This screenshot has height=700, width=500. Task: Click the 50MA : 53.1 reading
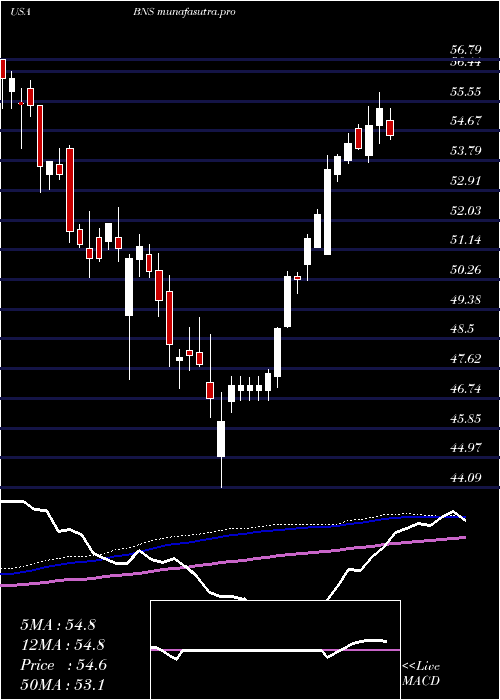tap(62, 684)
